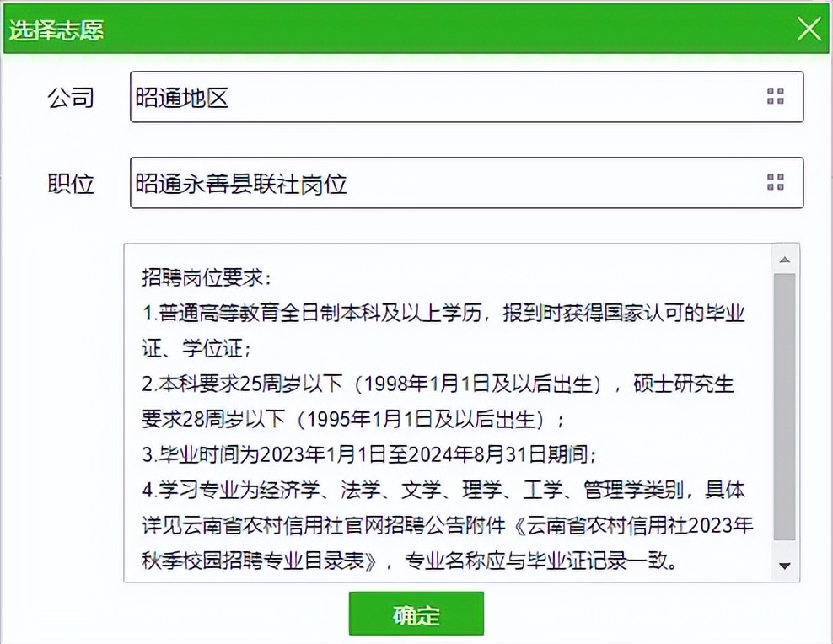
Task: Select the 公司 input field
Action: click(x=422, y=97)
